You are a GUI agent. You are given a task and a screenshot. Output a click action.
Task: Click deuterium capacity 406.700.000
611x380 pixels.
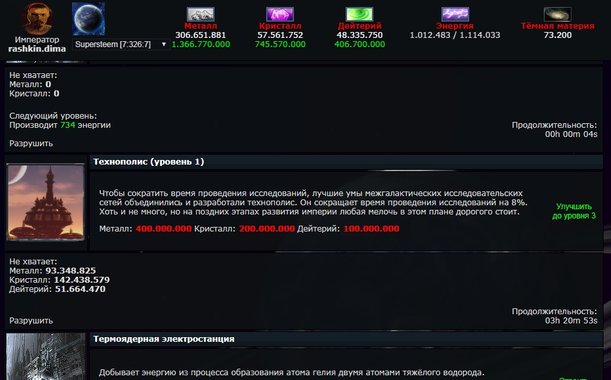(359, 44)
